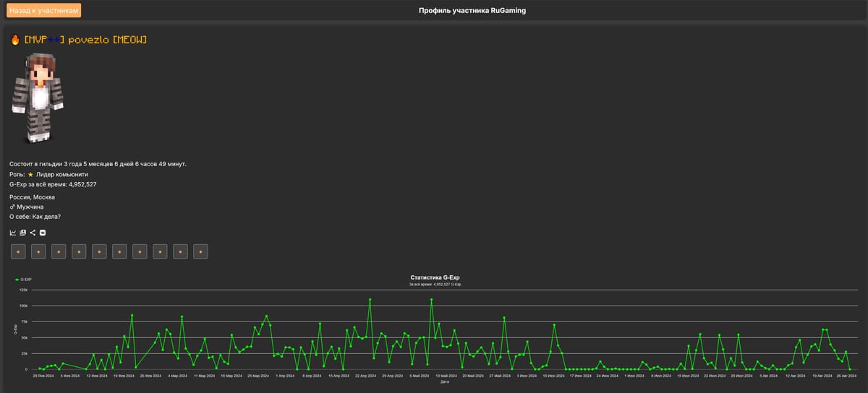Toggle the G-EXP legend series in chart

point(23,280)
